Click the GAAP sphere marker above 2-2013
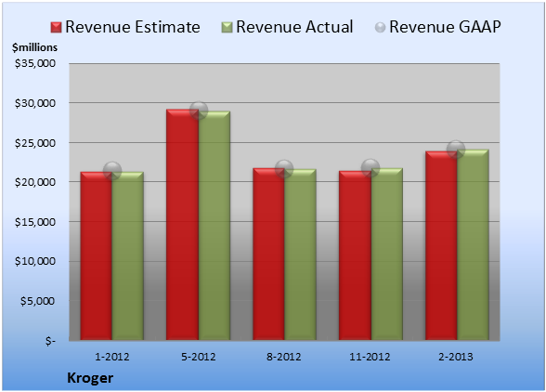Viewport: 546px width, 392px height. coord(456,150)
